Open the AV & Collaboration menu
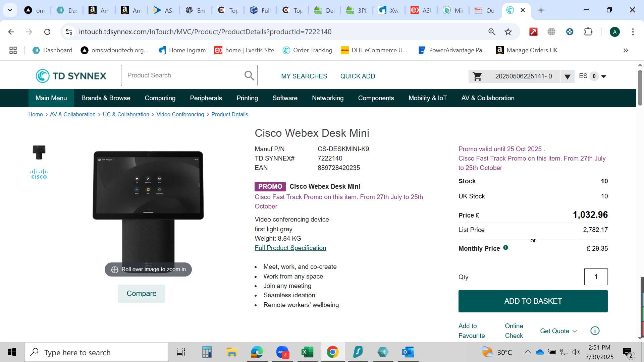Viewport: 644px width, 362px height. tap(488, 98)
